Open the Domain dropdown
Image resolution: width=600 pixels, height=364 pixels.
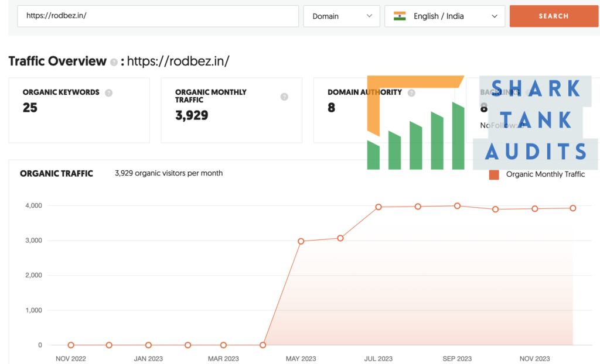342,16
